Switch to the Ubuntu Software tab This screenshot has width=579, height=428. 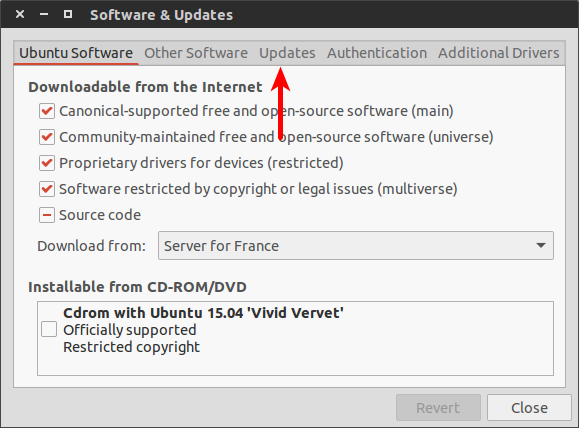tap(76, 53)
